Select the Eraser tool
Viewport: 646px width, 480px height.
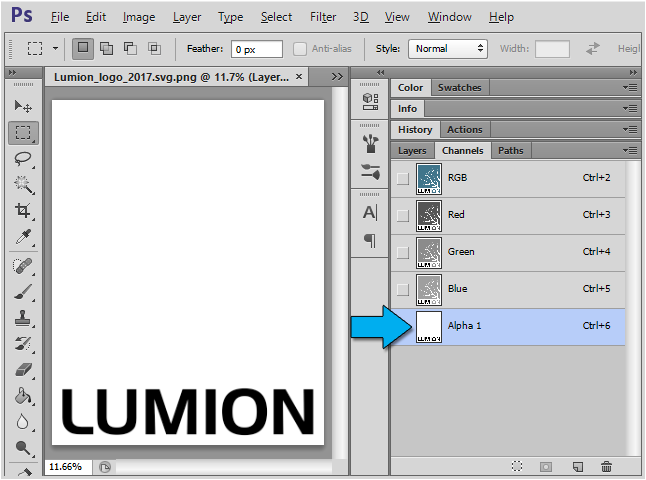(22, 369)
